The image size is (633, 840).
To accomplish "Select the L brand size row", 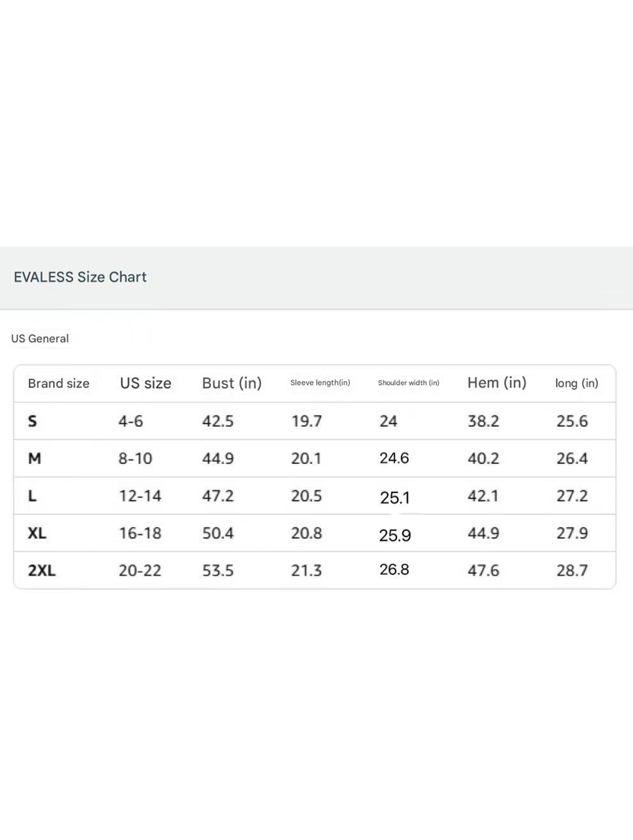I will (x=315, y=496).
